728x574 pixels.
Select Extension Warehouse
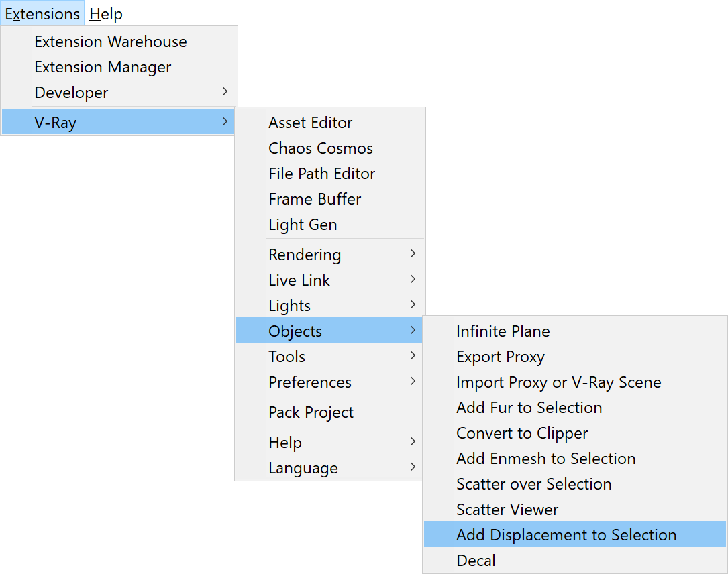pyautogui.click(x=119, y=42)
